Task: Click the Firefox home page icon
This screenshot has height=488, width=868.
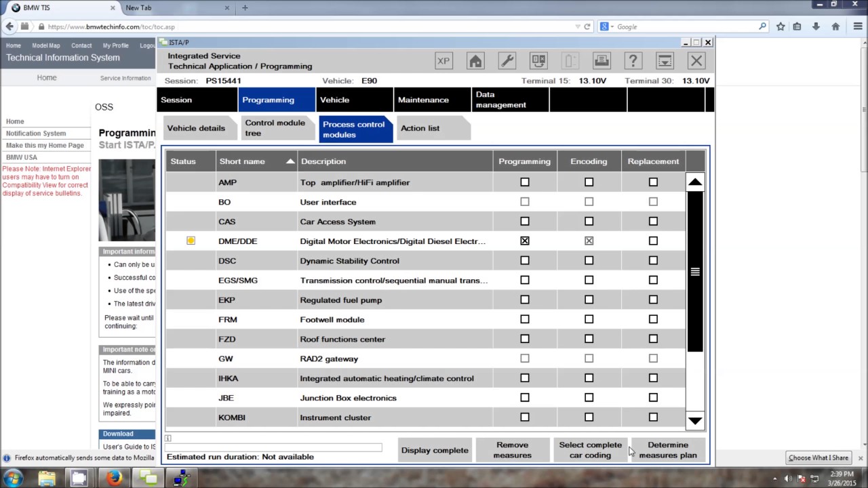Action: coord(835,26)
